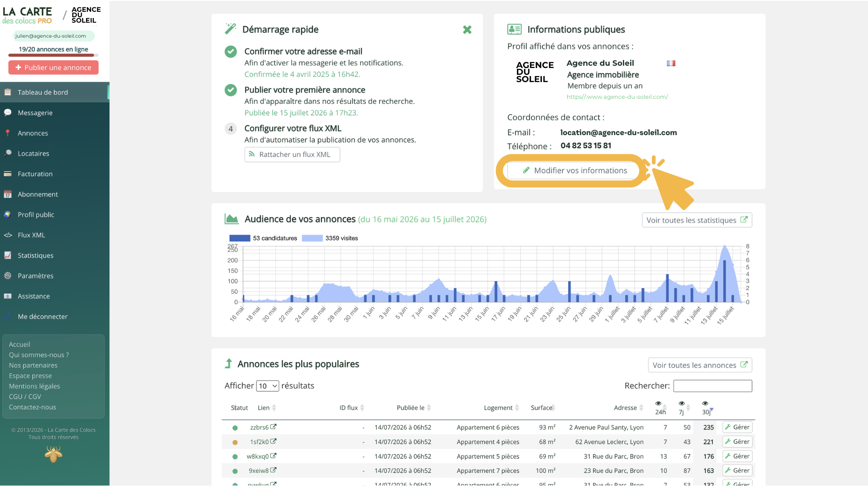Sort table by Logement column

501,408
